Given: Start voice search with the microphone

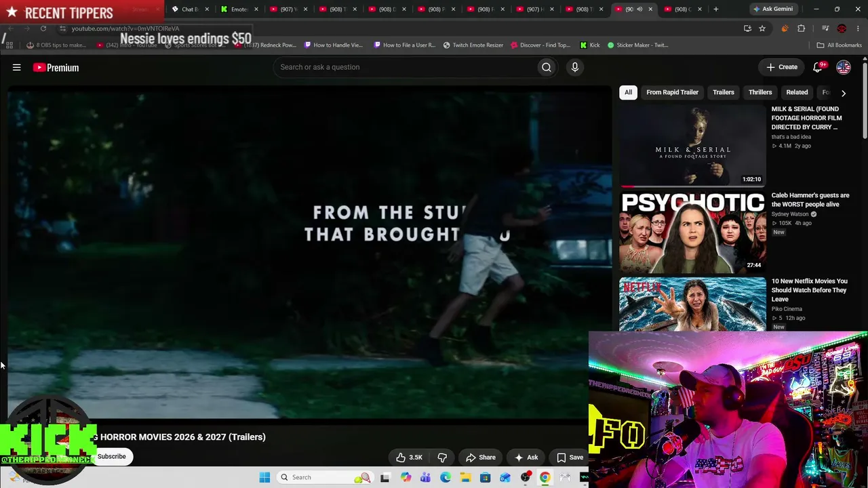Looking at the screenshot, I should pos(574,67).
